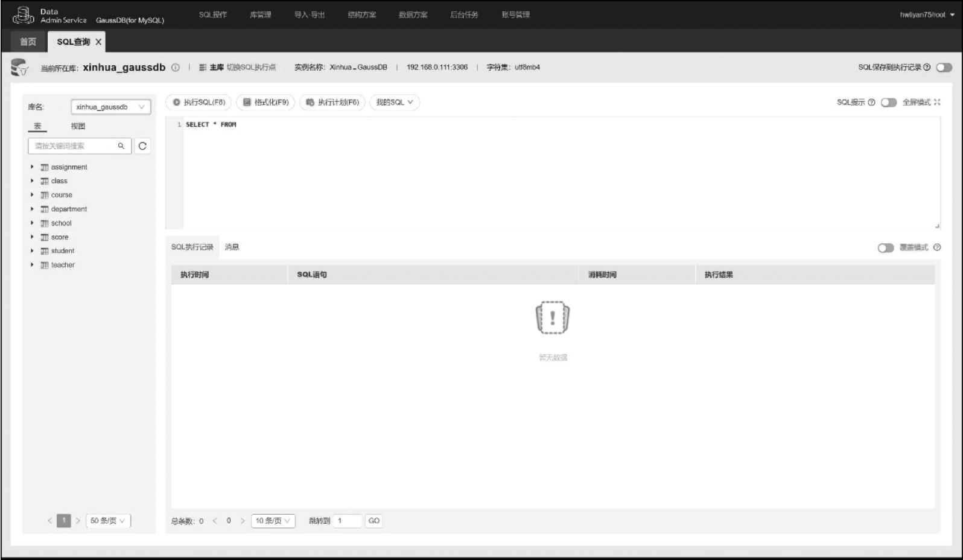Image resolution: width=963 pixels, height=560 pixels.
Task: Expand the class table node
Action: (32, 180)
